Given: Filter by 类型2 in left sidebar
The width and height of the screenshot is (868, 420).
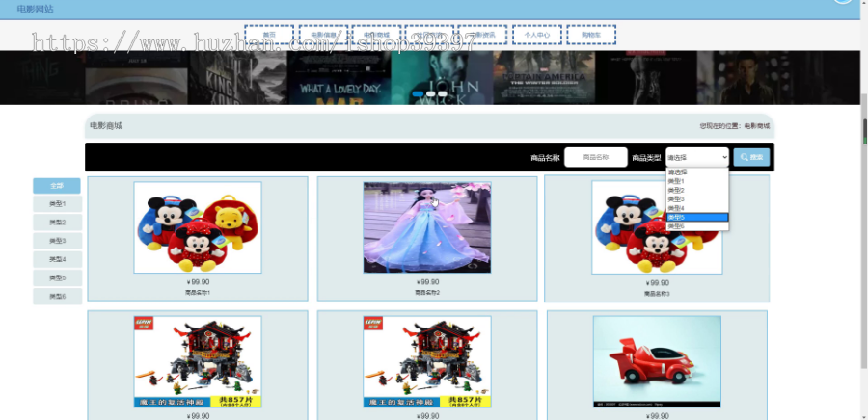Looking at the screenshot, I should coord(57,223).
